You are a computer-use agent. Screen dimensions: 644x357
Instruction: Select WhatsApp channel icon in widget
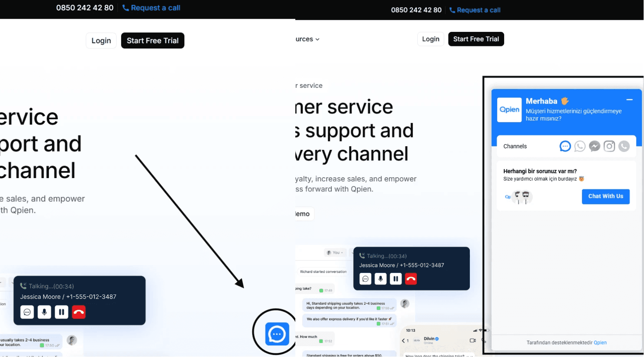click(580, 146)
